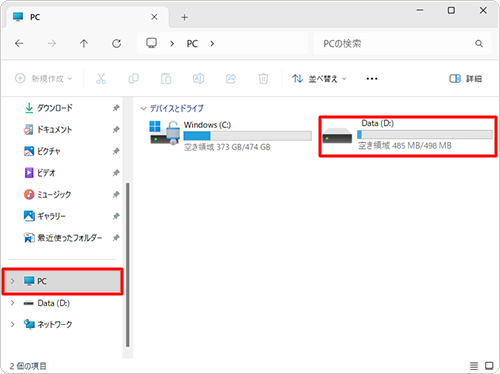Open ミュージック folder in sidebar
This screenshot has height=374, width=500.
(47, 195)
